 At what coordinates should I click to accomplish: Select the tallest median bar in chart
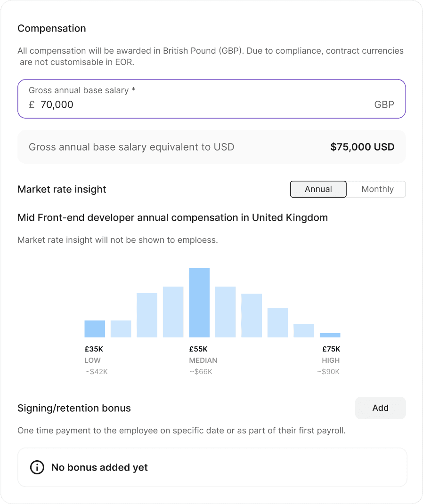coord(199,303)
